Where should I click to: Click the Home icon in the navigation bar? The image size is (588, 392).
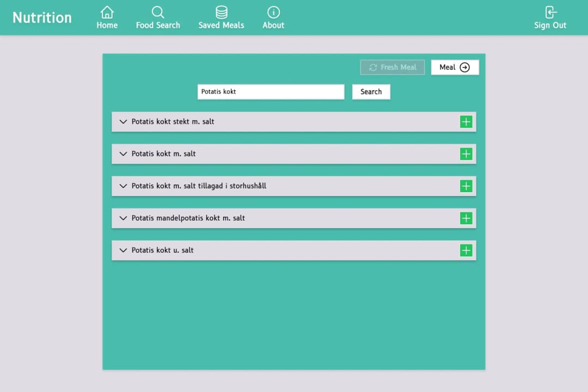107,11
